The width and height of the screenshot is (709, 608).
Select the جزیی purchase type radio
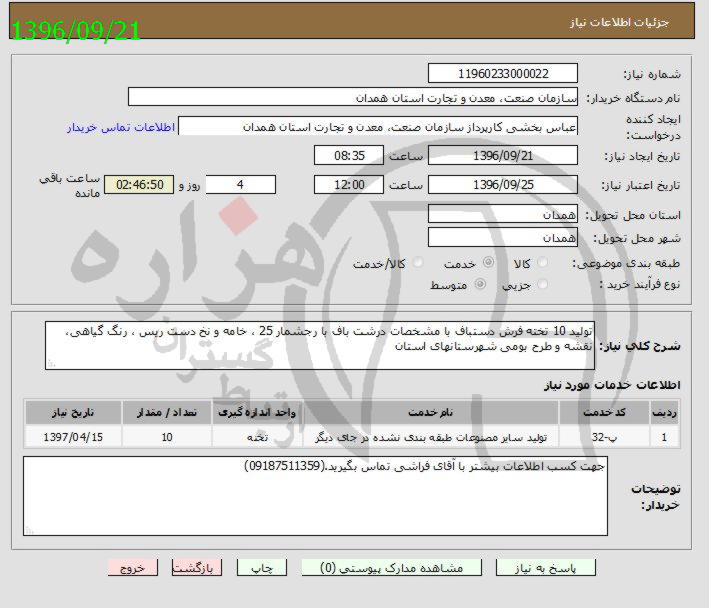pyautogui.click(x=542, y=284)
